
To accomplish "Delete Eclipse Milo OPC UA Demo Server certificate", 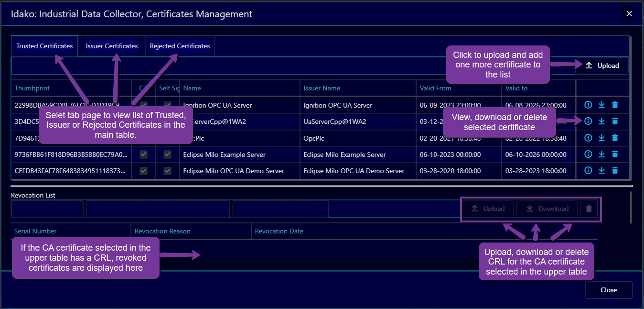I will tap(615, 170).
